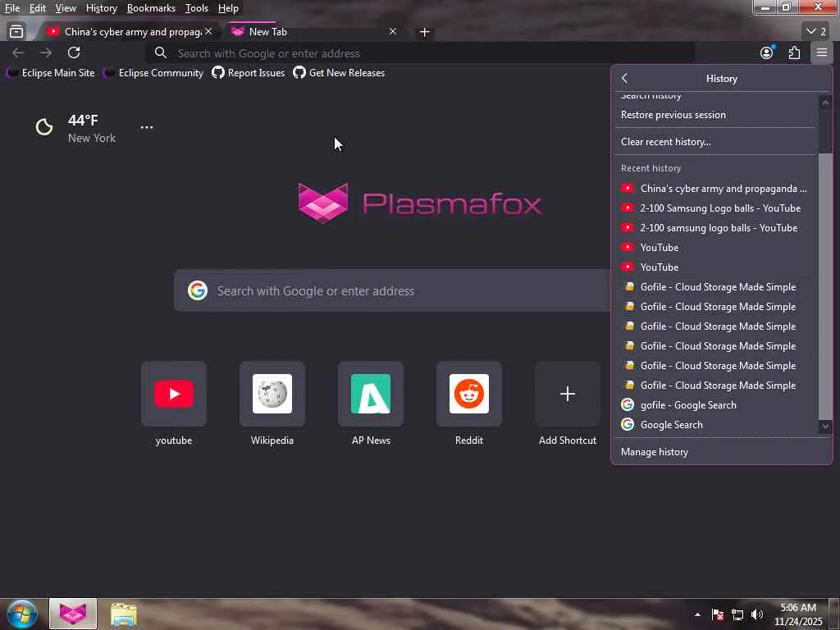Image resolution: width=840 pixels, height=630 pixels.
Task: Open the Edit menu
Action: point(37,8)
